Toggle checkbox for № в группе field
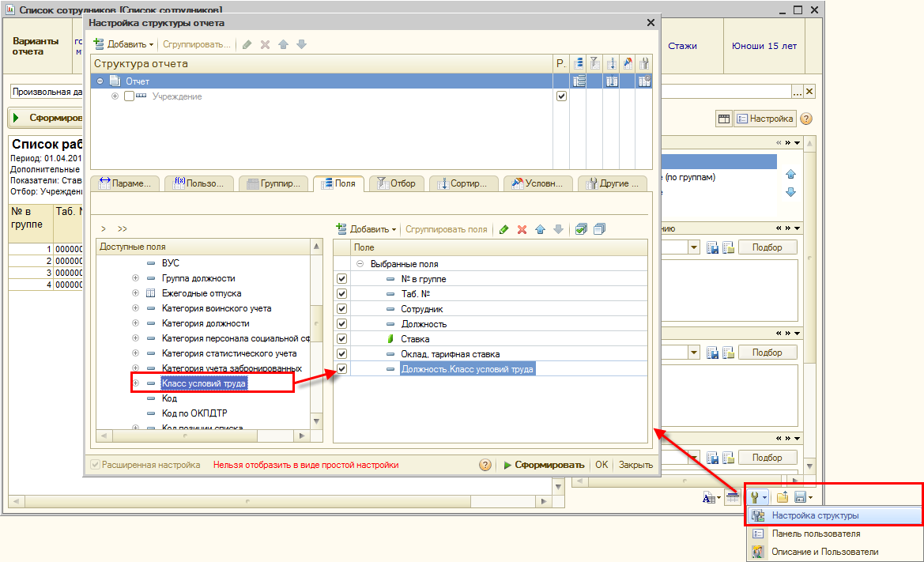The image size is (924, 562). point(341,279)
